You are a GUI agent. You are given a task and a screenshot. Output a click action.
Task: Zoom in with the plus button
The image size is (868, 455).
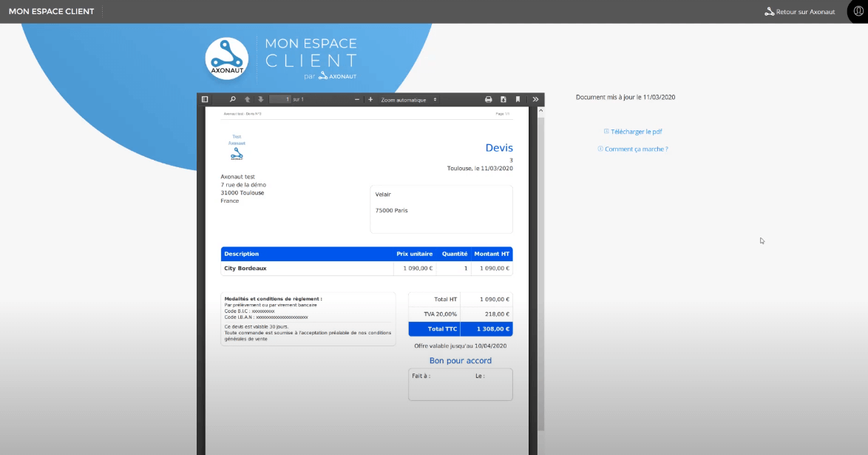click(x=370, y=99)
